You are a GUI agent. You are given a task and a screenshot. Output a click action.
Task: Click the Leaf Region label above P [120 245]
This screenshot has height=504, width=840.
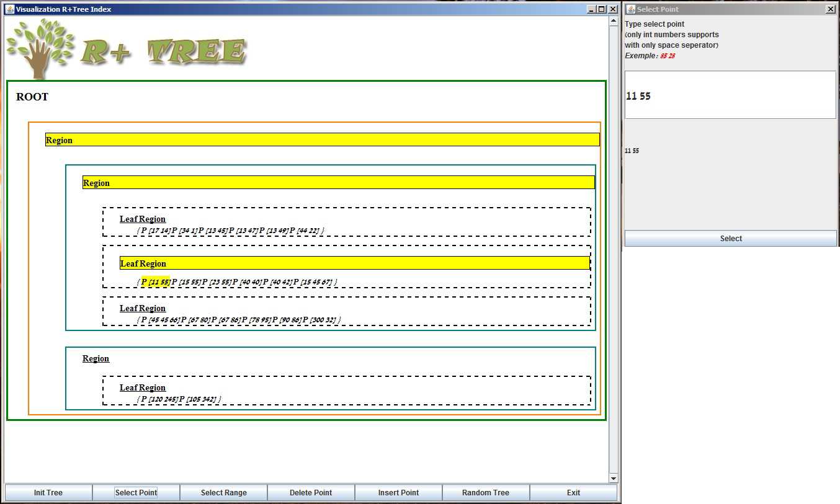coord(143,387)
